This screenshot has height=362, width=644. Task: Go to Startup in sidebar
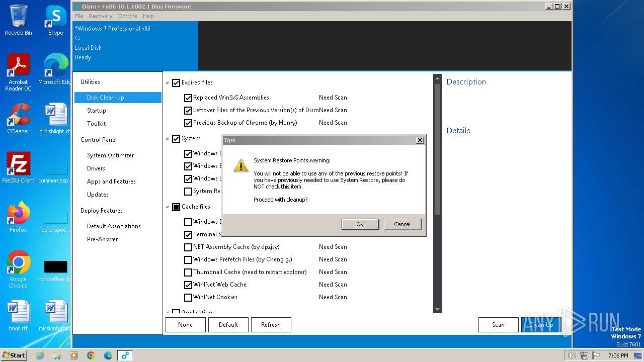97,111
